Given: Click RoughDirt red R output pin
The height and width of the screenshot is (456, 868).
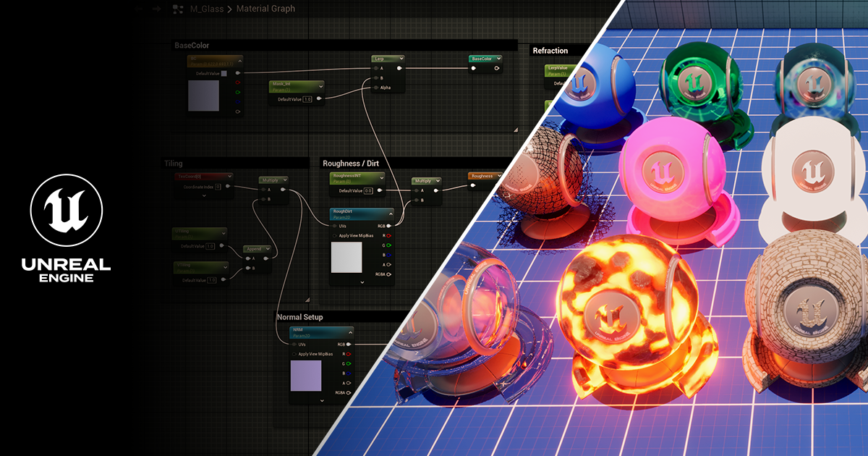Looking at the screenshot, I should [389, 235].
